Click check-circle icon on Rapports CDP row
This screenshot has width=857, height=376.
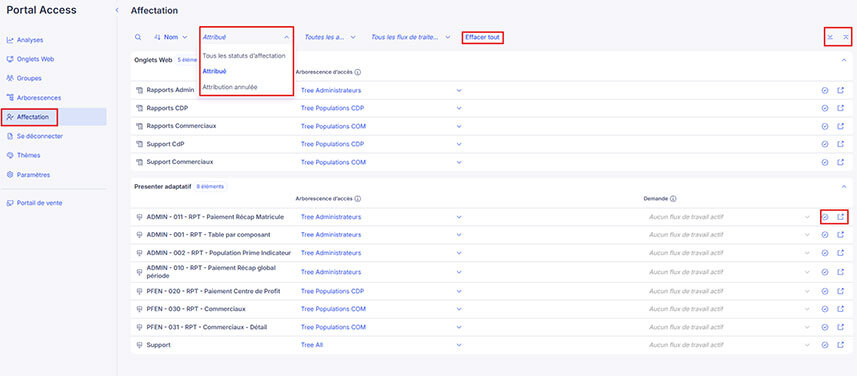[x=825, y=108]
